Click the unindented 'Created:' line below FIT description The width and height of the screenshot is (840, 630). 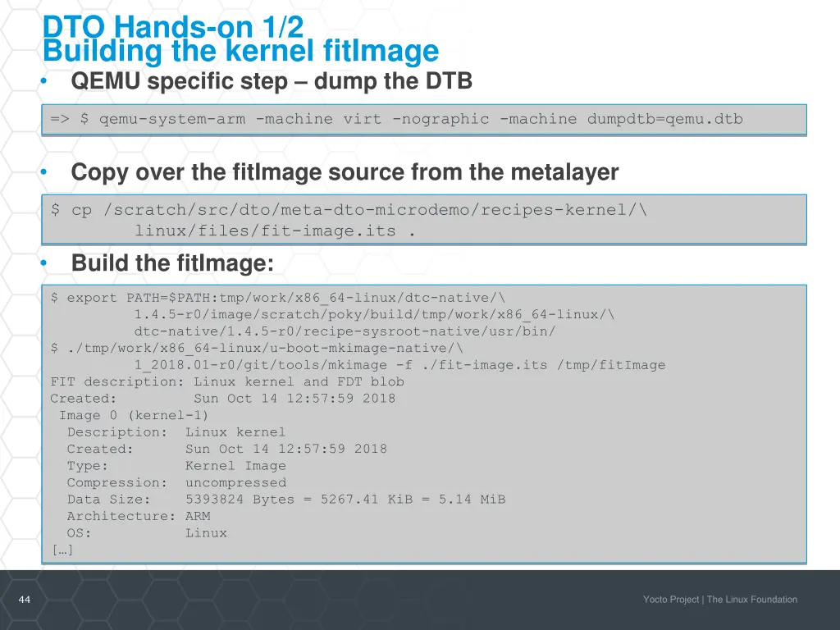[x=223, y=399]
